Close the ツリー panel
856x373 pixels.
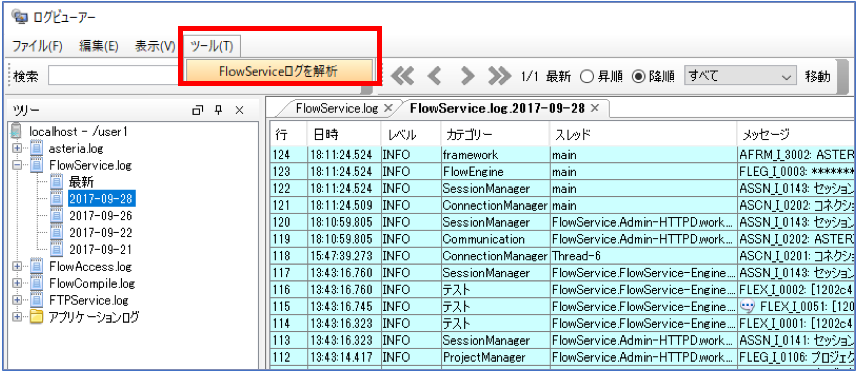pyautogui.click(x=239, y=110)
